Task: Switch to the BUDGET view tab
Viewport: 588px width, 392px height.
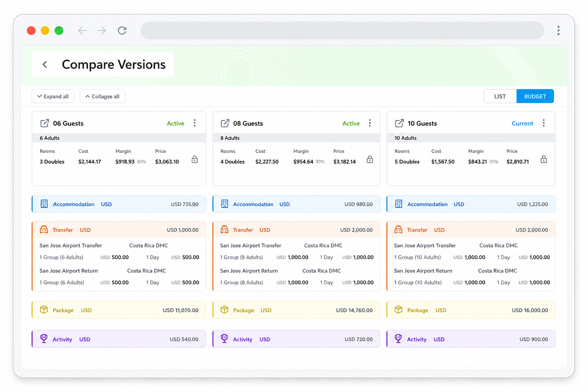Action: (x=535, y=96)
